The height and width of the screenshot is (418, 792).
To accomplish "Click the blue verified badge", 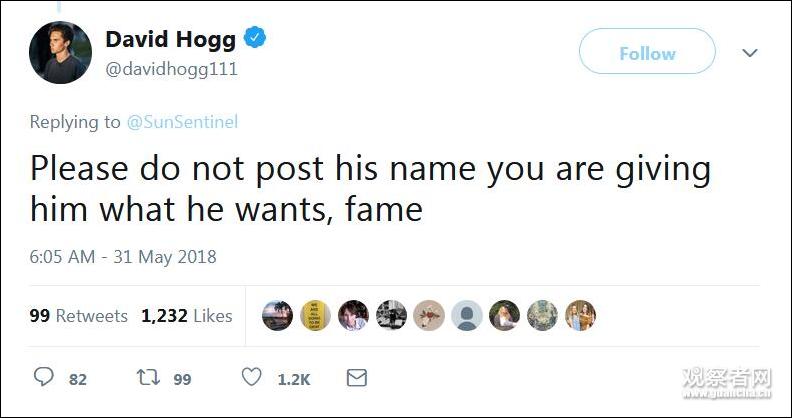I will click(256, 39).
